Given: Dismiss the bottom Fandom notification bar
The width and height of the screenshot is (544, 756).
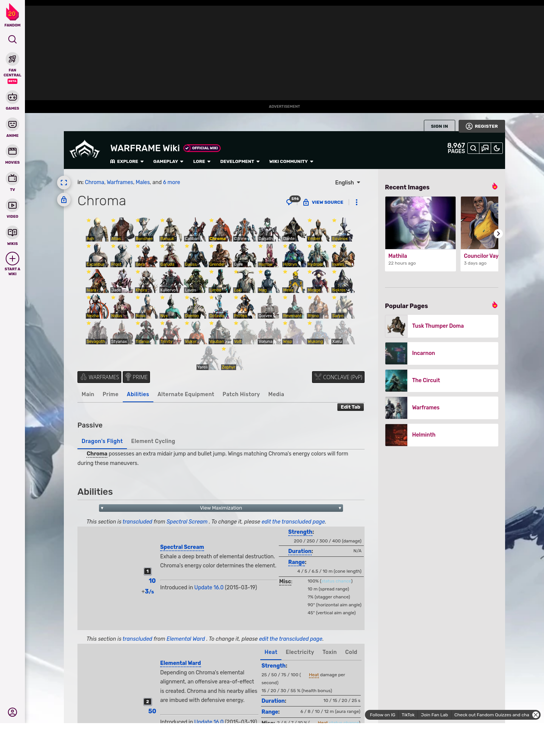Looking at the screenshot, I should coord(536,715).
